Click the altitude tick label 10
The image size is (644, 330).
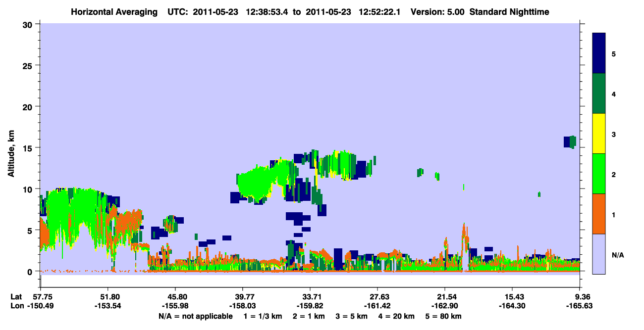click(28, 189)
